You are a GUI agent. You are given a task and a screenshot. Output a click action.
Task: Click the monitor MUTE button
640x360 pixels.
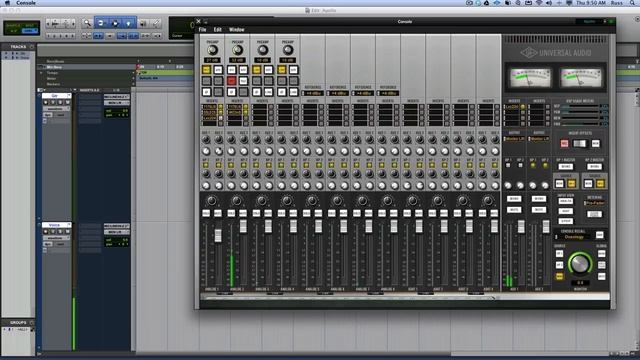602,277
